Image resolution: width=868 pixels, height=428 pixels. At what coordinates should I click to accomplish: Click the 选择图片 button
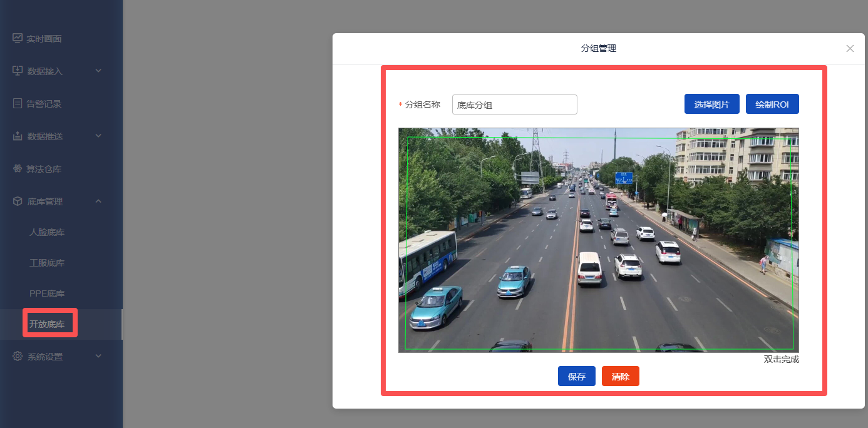point(711,104)
